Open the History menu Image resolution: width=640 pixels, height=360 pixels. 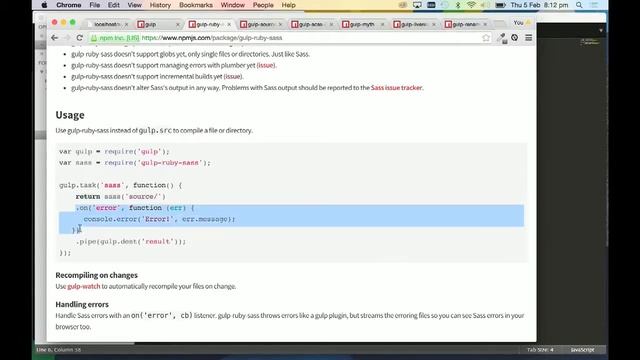(160, 5)
